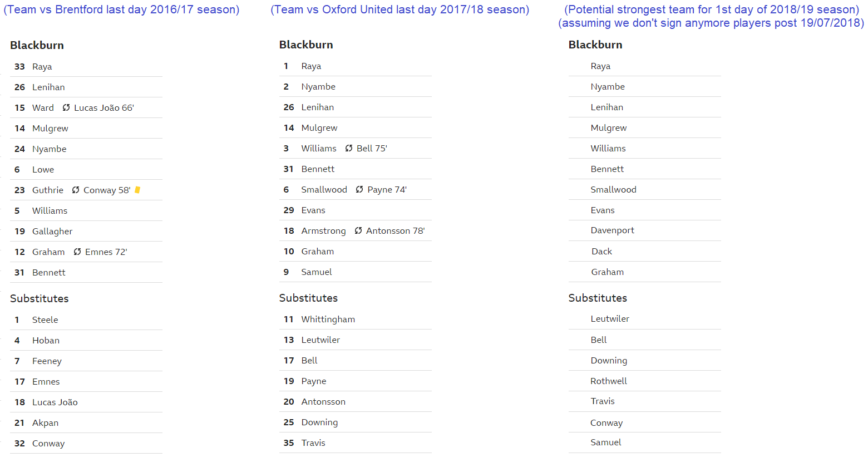Click the substitution icon beside Payne 74'

pos(359,189)
